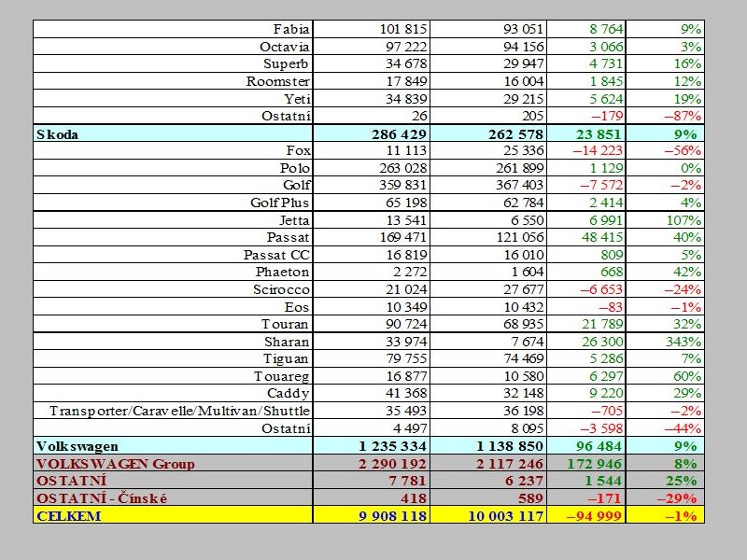This screenshot has height=560, width=747.
Task: Select the Scirocco difference −6 653
Action: (601, 289)
